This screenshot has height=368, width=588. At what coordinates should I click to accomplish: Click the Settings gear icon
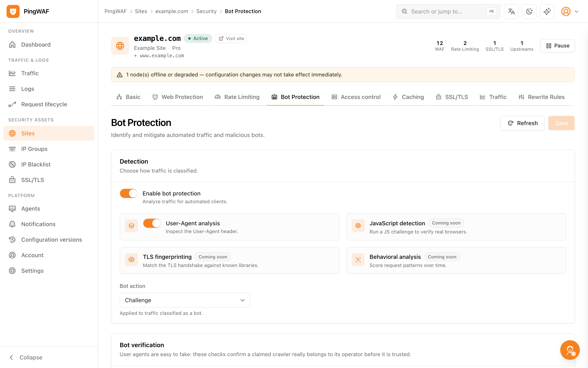(12, 271)
